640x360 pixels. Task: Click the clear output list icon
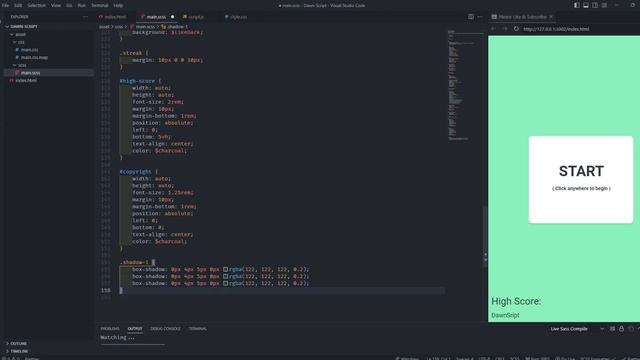click(612, 329)
